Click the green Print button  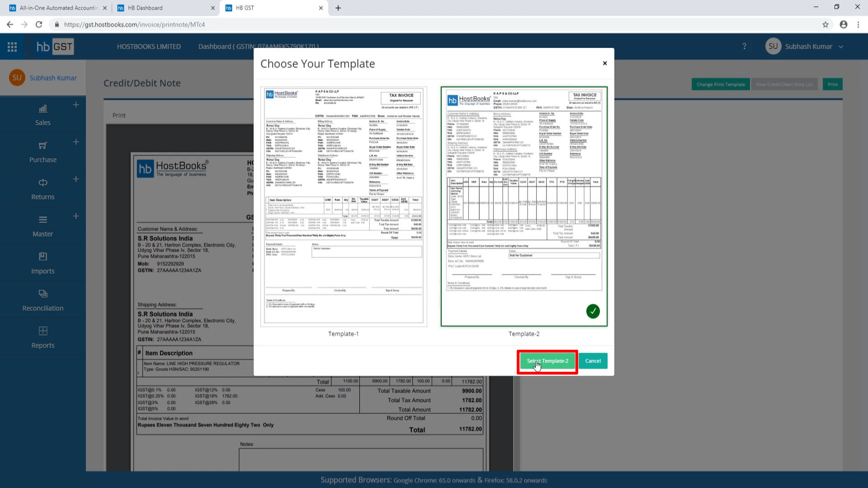tap(832, 84)
